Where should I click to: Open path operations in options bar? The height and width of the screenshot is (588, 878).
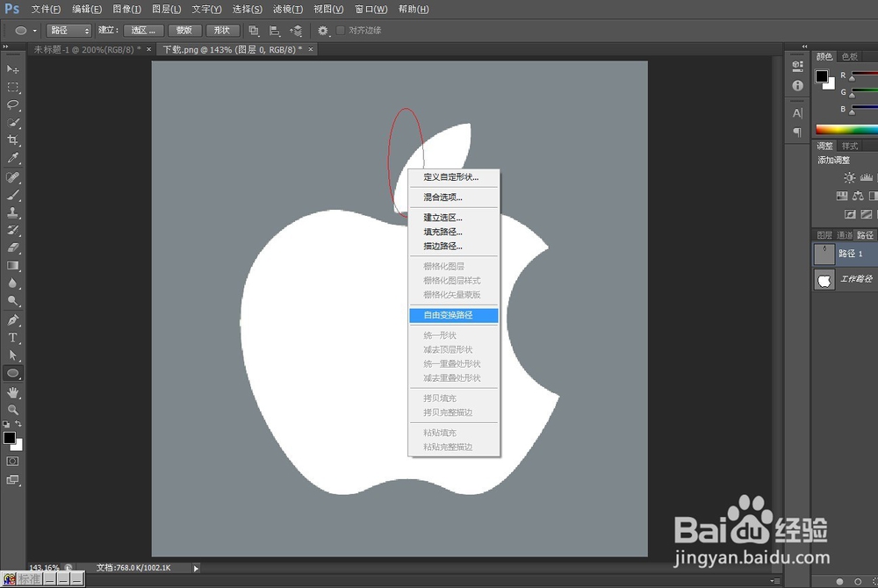point(254,31)
